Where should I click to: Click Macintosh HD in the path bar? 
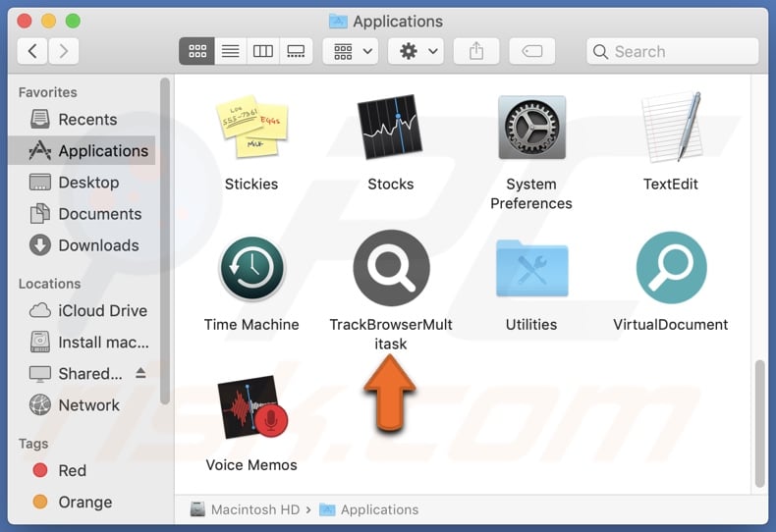coord(245,509)
